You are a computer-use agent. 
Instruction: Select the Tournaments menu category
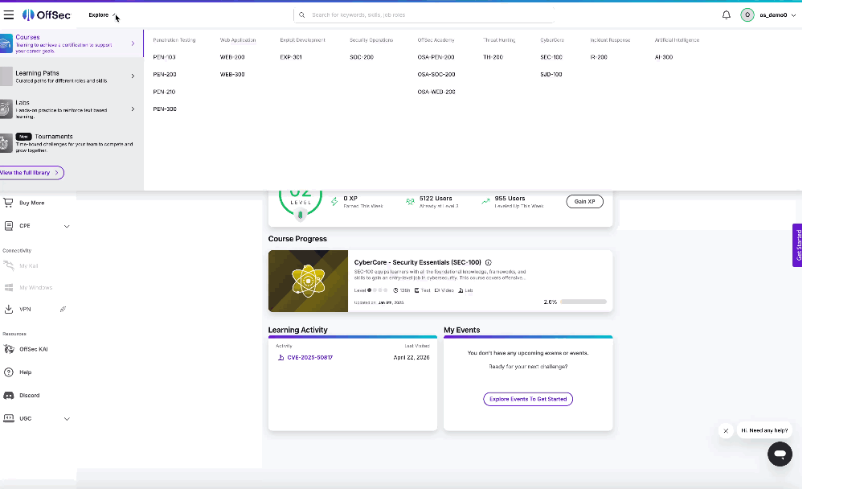72,143
